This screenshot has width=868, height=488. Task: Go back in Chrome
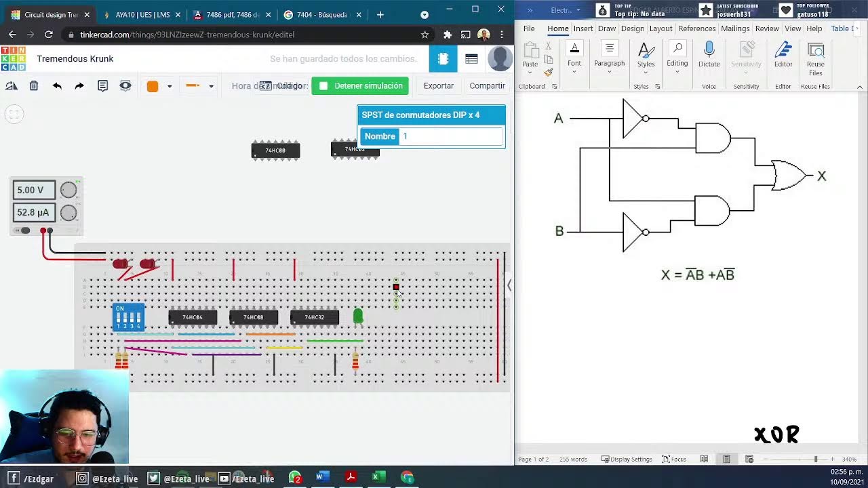click(12, 34)
